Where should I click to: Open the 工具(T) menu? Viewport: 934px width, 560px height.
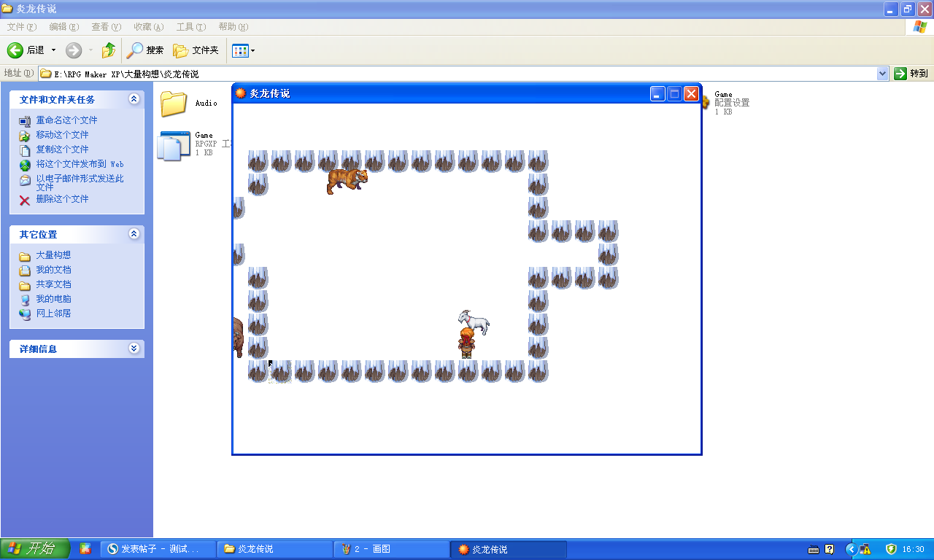coord(190,27)
